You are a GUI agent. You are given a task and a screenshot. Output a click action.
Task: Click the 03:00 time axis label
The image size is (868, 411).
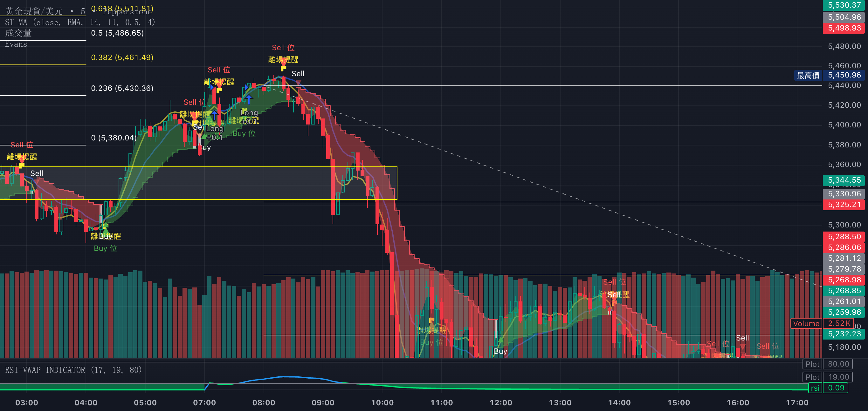[x=27, y=403]
